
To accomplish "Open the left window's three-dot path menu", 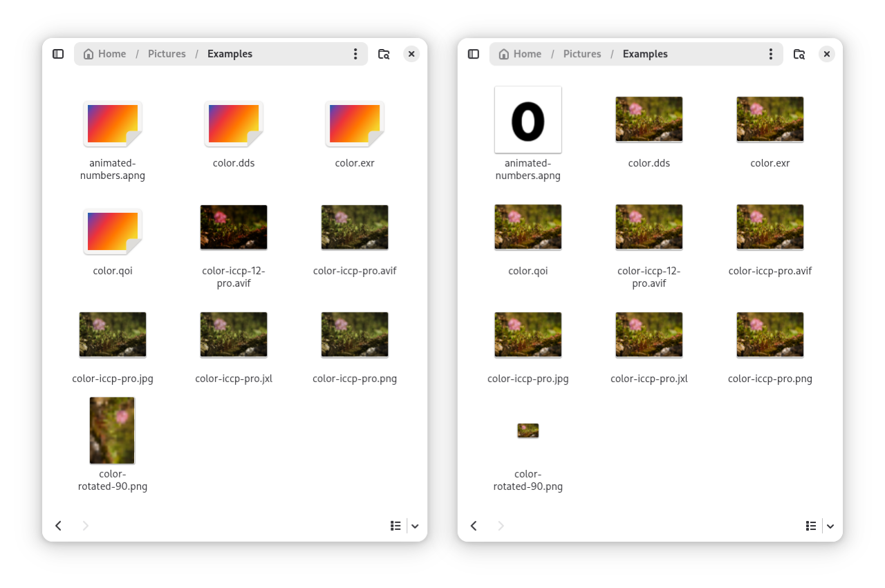I will coord(355,54).
